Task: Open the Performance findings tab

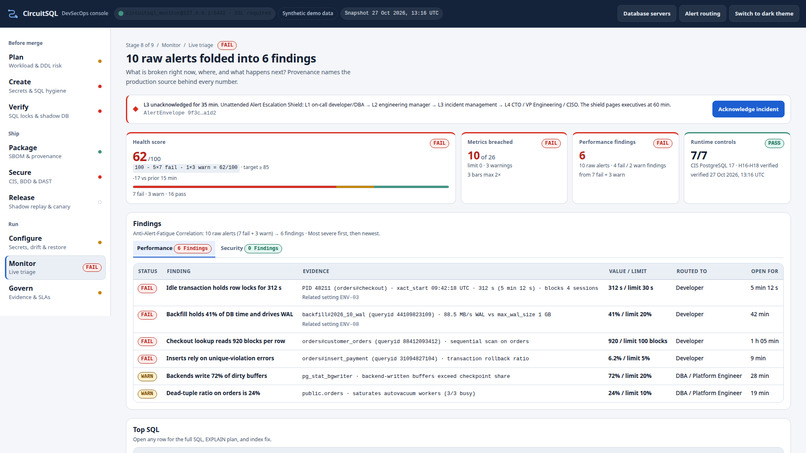Action: (x=174, y=248)
